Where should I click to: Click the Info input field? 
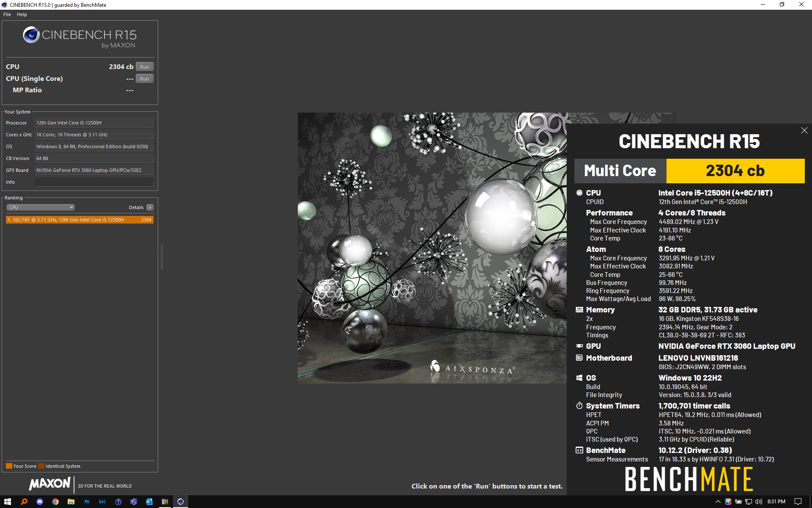pos(94,182)
